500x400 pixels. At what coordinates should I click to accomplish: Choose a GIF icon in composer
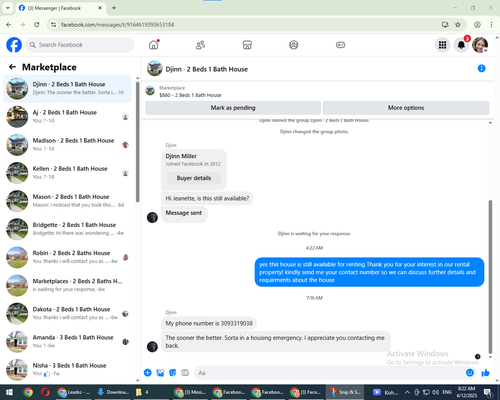coord(185,373)
